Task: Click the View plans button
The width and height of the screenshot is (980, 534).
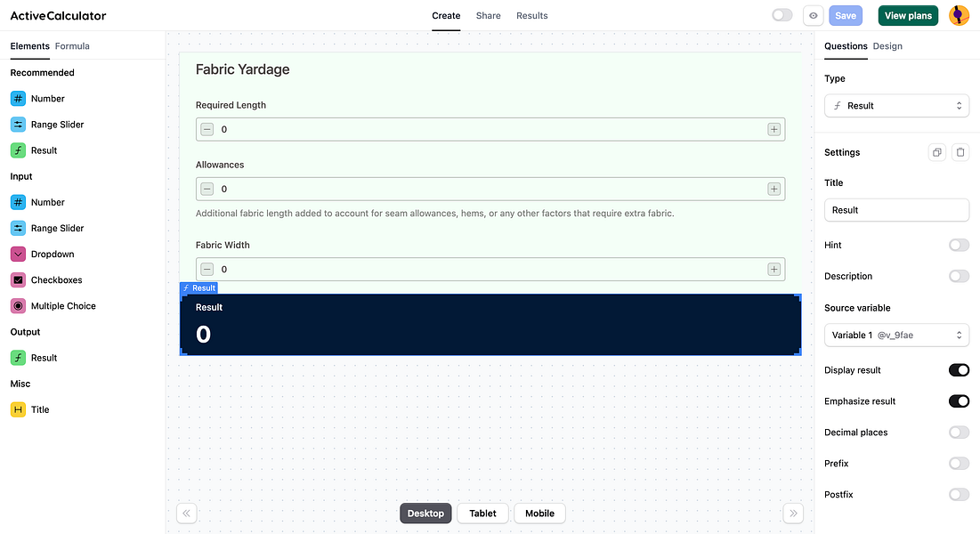Action: pyautogui.click(x=908, y=15)
